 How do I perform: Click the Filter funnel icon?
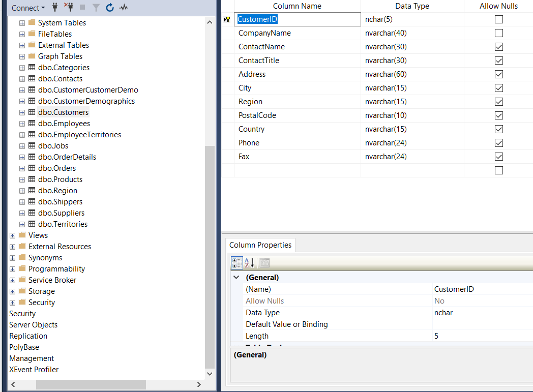(96, 8)
